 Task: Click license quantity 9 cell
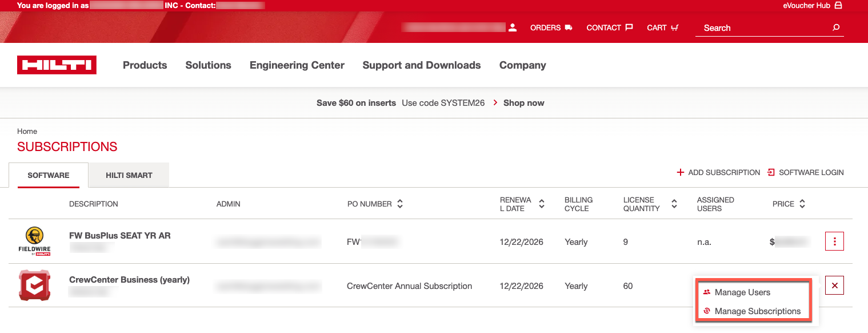coord(626,242)
